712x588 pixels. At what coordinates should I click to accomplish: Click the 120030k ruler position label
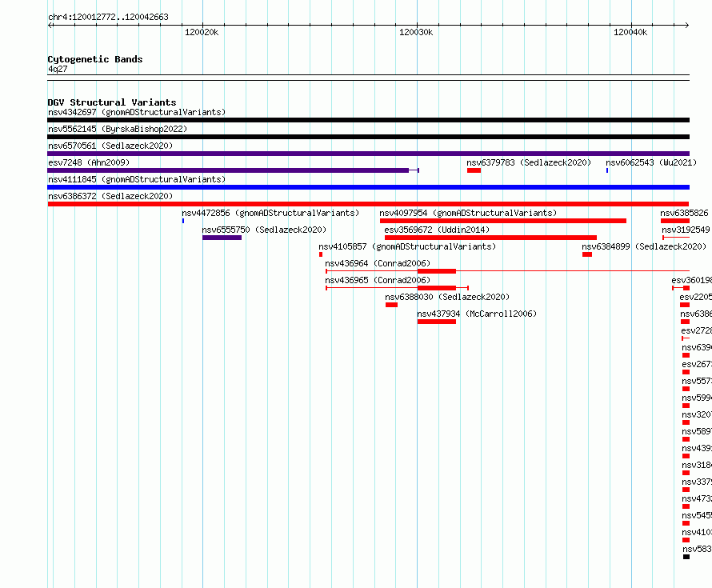pyautogui.click(x=416, y=32)
